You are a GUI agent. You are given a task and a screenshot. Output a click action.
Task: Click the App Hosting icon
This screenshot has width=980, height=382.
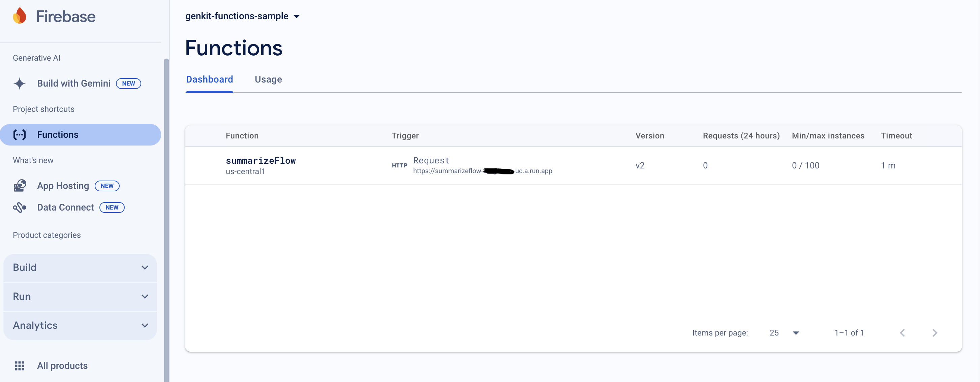pyautogui.click(x=20, y=186)
